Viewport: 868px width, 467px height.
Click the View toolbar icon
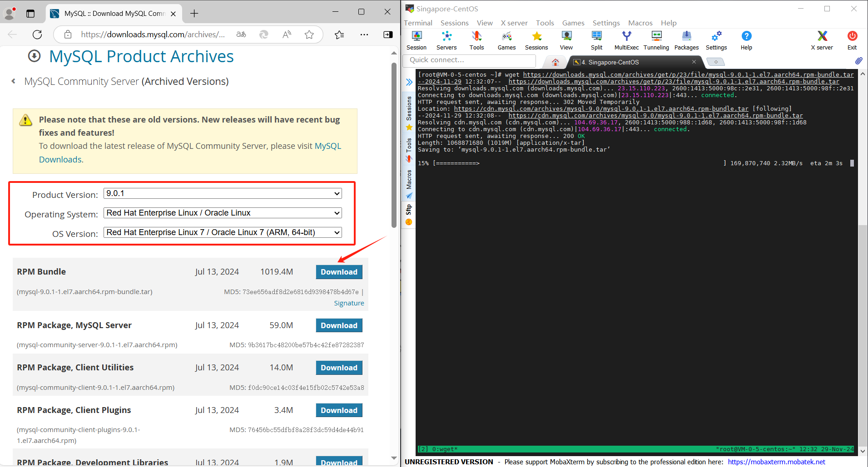point(566,40)
